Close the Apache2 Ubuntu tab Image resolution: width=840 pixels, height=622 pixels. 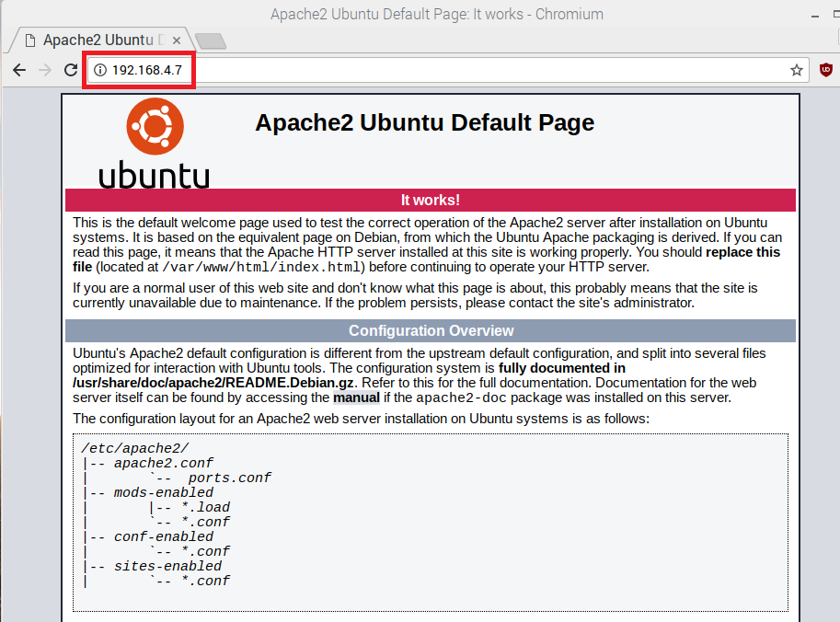point(177,40)
